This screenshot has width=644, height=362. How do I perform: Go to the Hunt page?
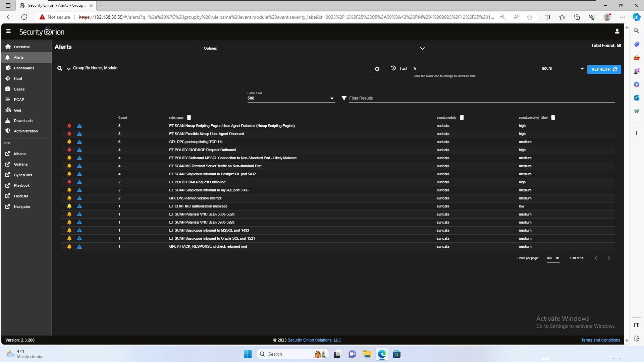click(x=26, y=78)
